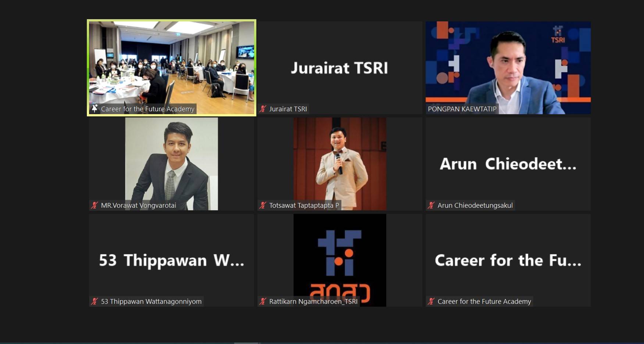Click the large 'Career for the Fu...' name text
The height and width of the screenshot is (344, 644).
click(x=508, y=260)
